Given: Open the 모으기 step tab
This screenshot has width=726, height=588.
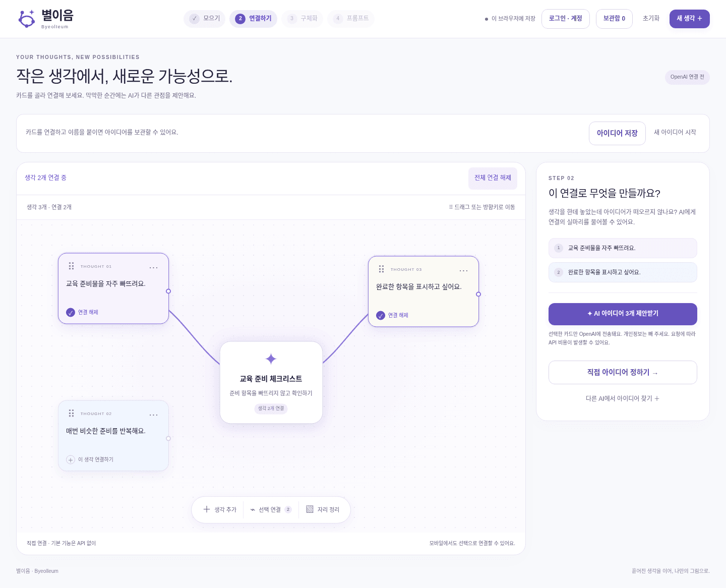Looking at the screenshot, I should [x=204, y=19].
